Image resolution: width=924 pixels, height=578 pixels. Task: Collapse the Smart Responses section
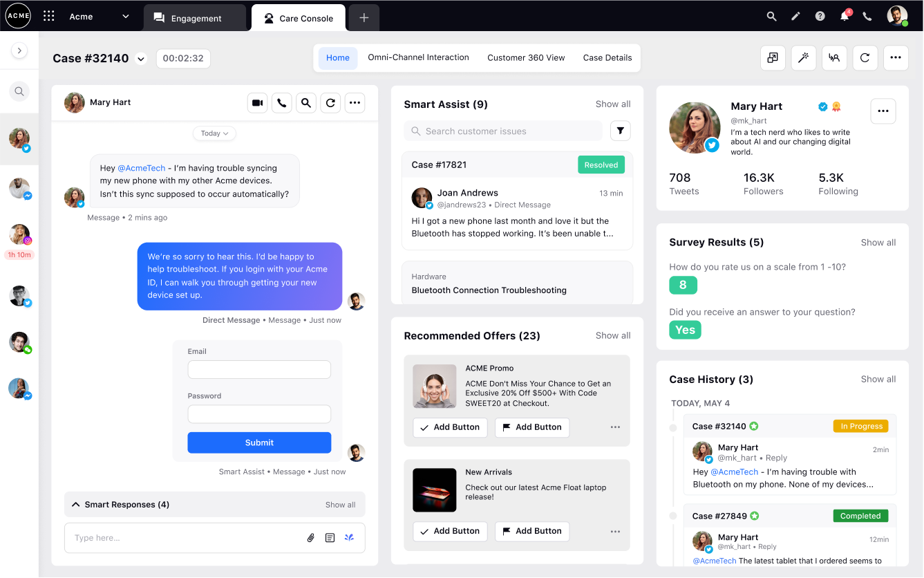tap(76, 505)
